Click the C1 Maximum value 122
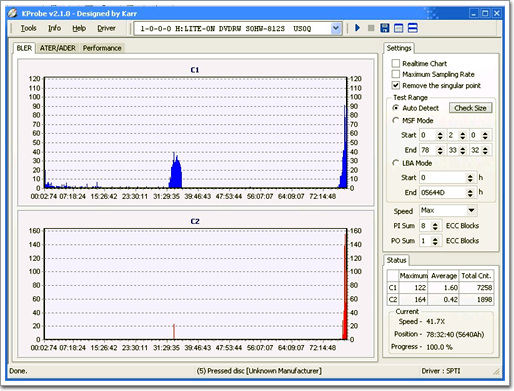Viewport: 514px width, 391px height. point(413,287)
